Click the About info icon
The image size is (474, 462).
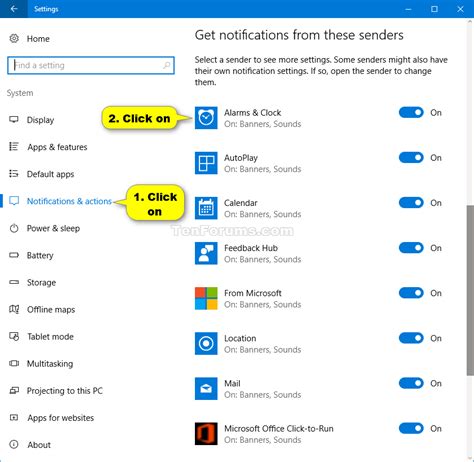coord(14,444)
